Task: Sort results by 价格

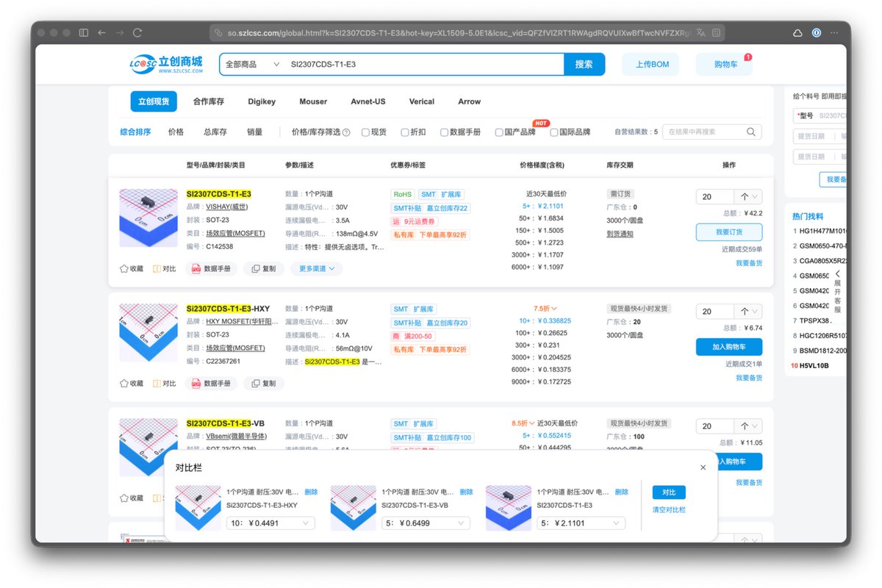Action: tap(176, 132)
